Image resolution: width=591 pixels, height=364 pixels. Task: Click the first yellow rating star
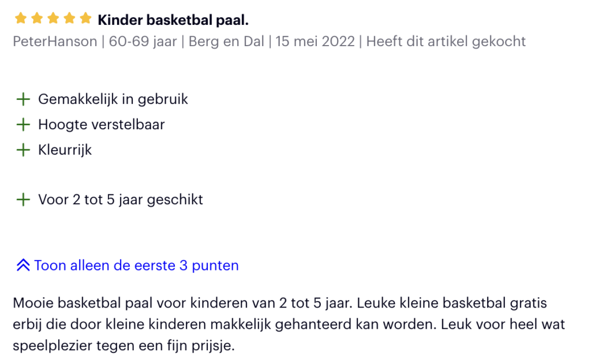coord(21,18)
